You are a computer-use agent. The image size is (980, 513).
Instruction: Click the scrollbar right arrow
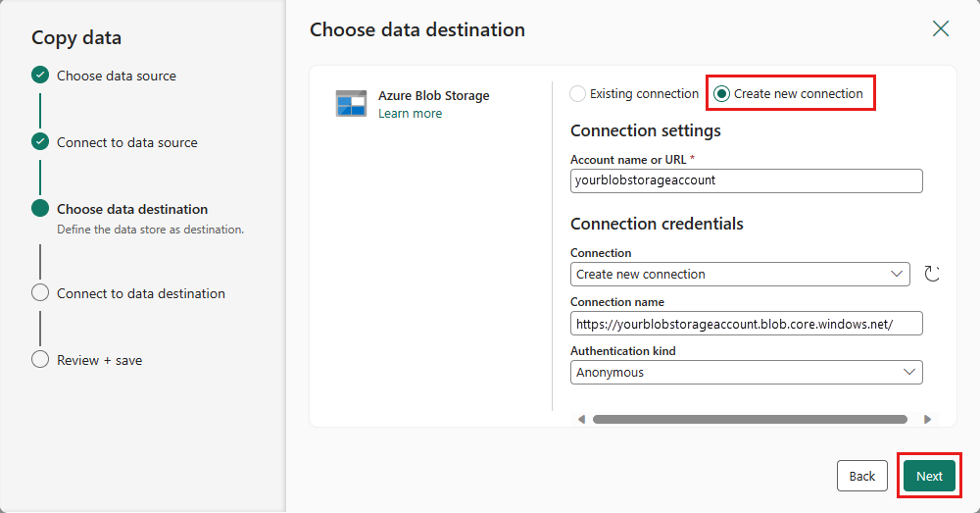(927, 419)
